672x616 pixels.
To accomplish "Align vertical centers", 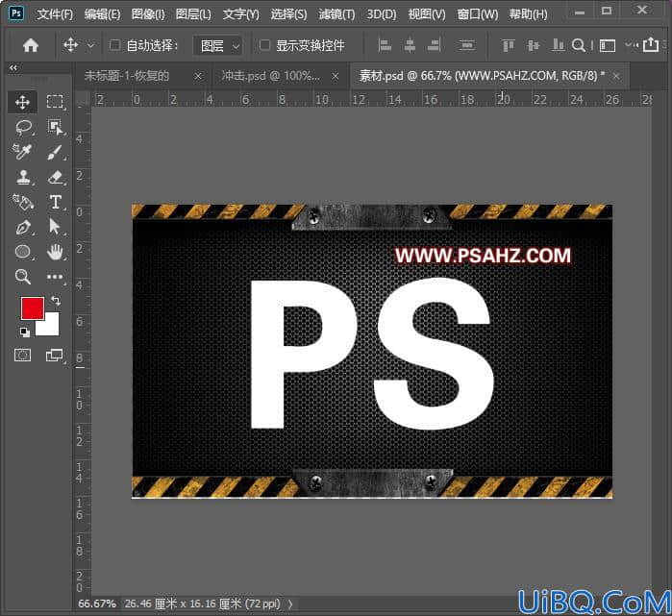I will (534, 45).
